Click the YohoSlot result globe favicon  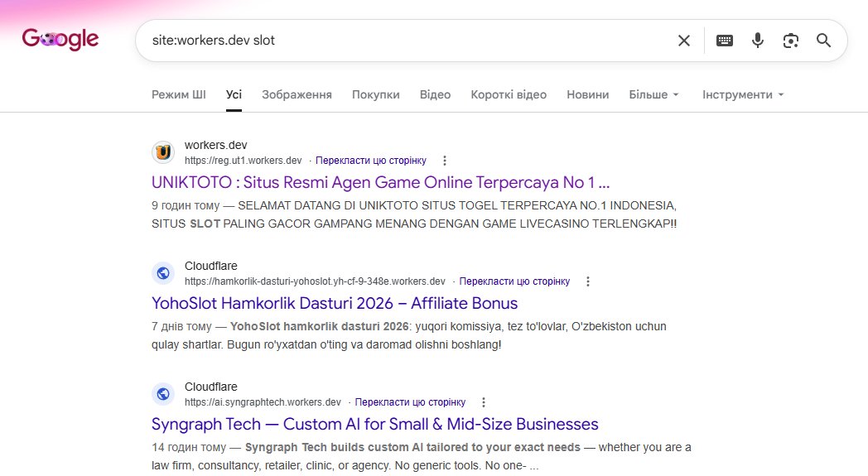click(x=162, y=273)
